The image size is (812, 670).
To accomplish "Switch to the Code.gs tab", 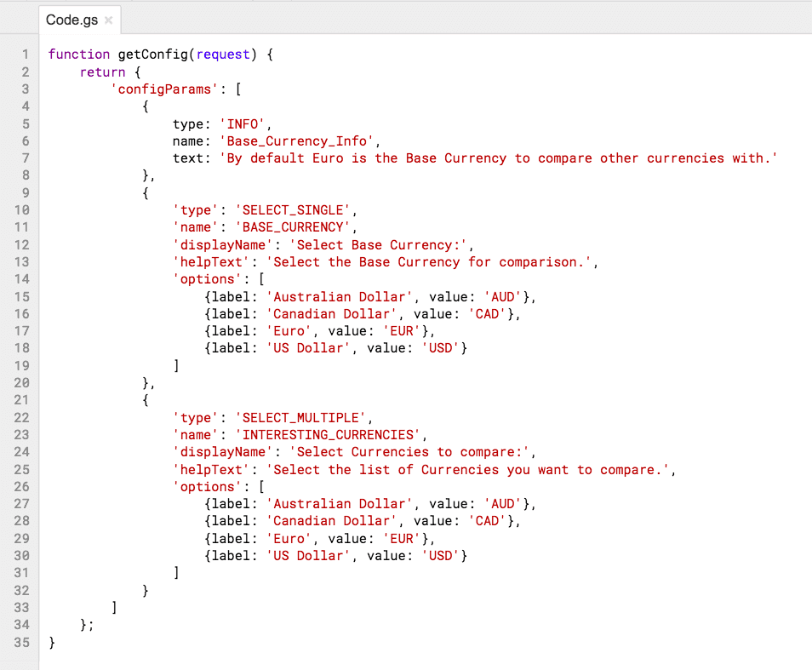I will pyautogui.click(x=68, y=19).
